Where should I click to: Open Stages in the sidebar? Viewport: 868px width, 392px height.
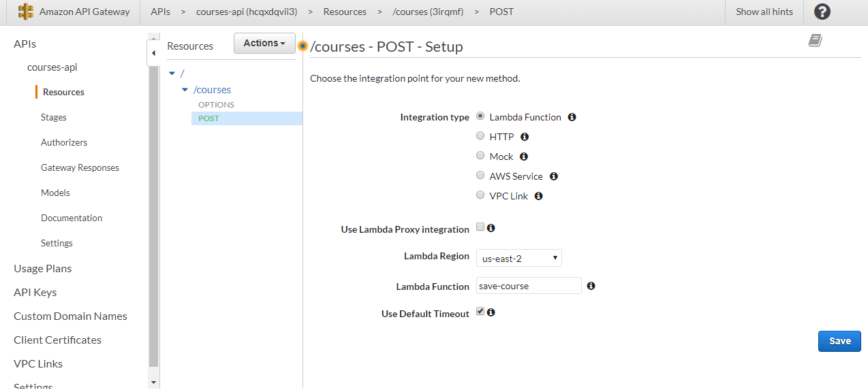(x=54, y=117)
